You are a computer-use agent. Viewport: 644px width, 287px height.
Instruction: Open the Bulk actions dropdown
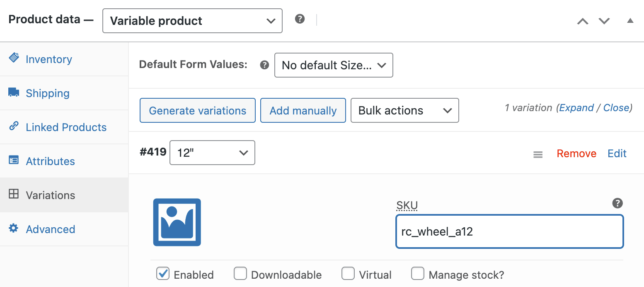(404, 110)
